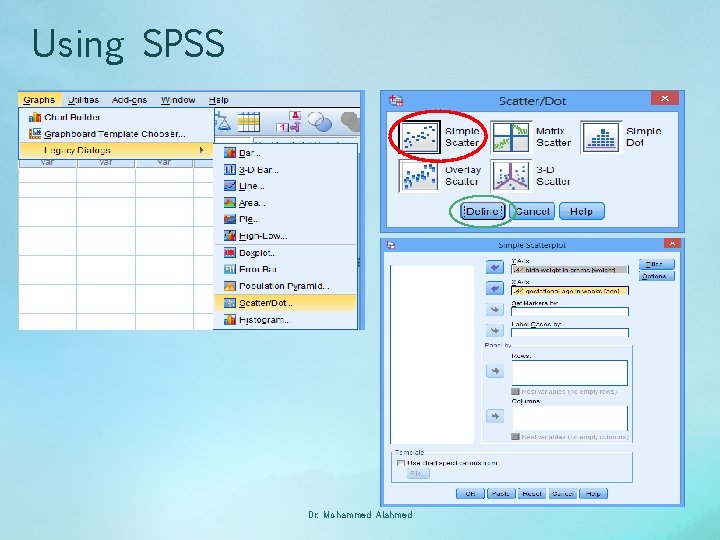Click the Boxplot icon in submenu

230,253
